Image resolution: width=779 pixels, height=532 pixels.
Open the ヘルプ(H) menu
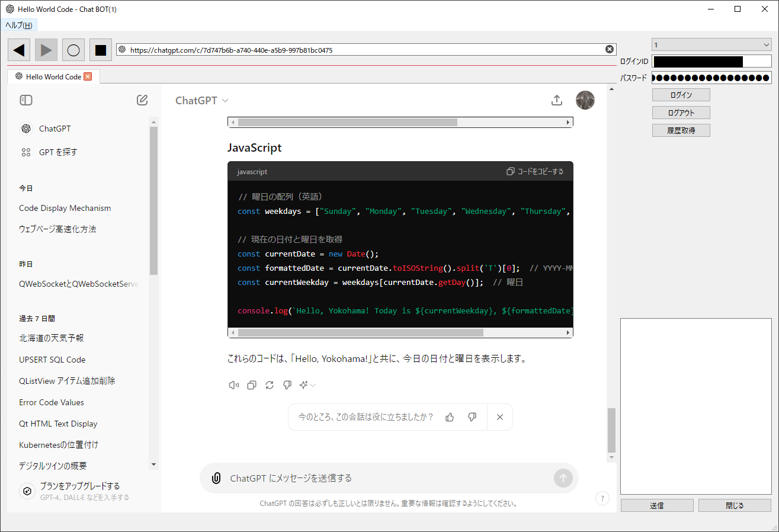(19, 25)
